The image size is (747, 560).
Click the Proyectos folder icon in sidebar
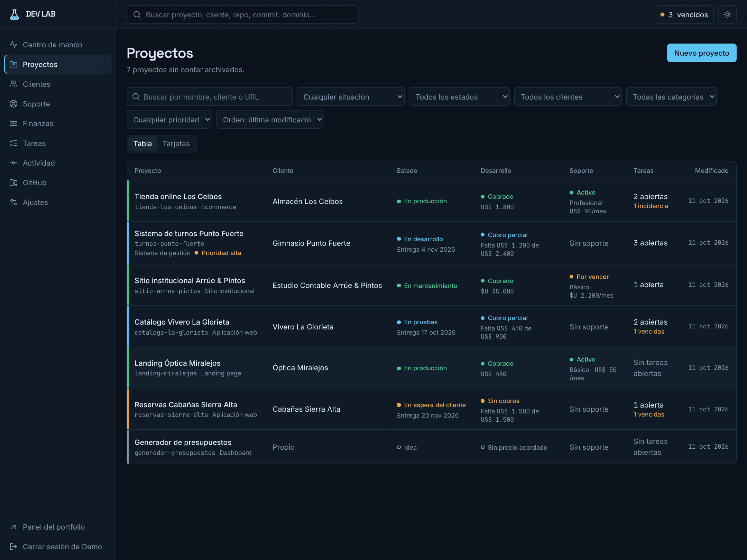tap(13, 64)
